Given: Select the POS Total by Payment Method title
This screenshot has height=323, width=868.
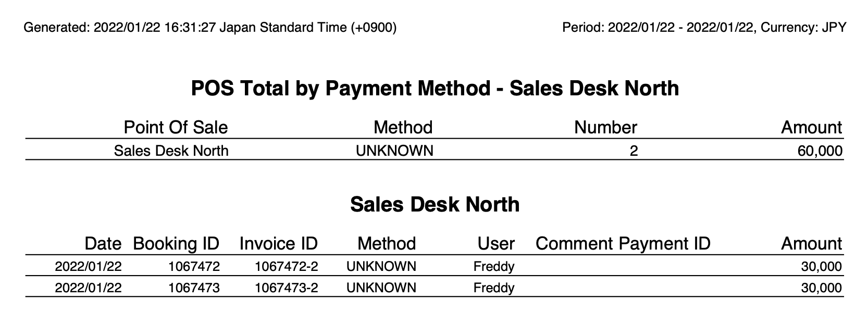Looking at the screenshot, I should 435,89.
